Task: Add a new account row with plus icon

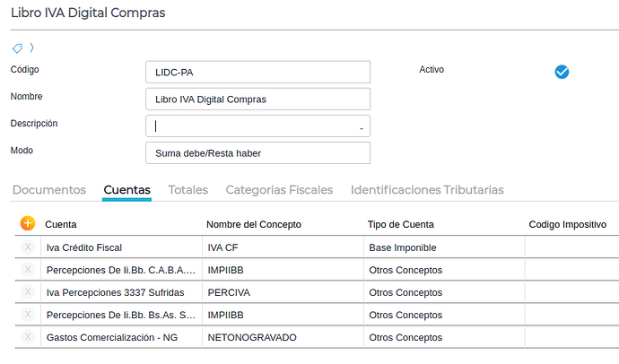Action: (x=28, y=223)
